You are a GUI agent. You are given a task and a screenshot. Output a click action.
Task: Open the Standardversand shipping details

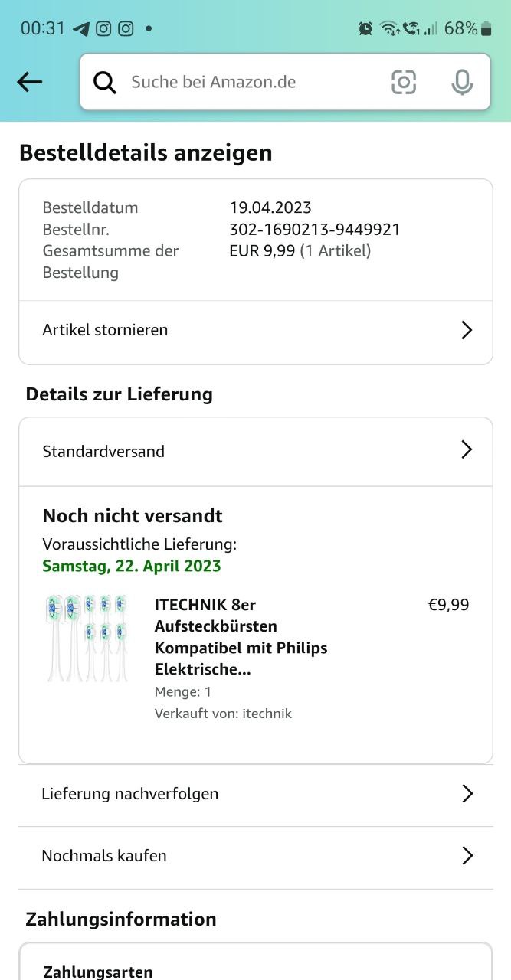pos(103,451)
